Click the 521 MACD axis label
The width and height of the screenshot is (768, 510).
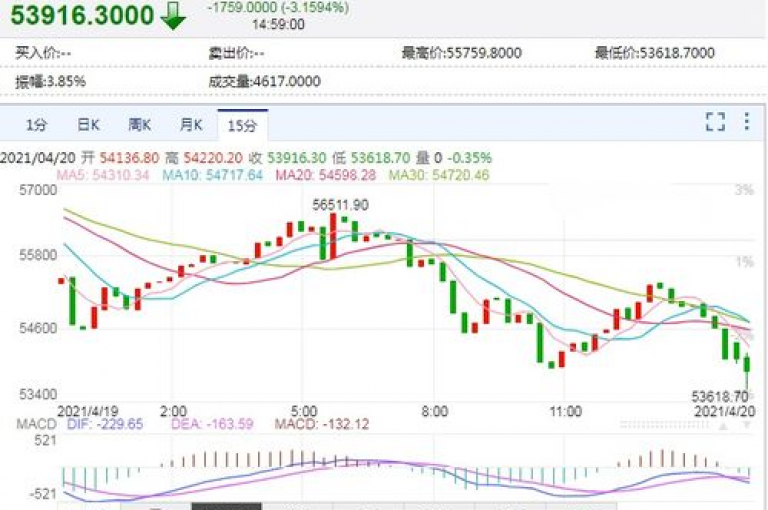(46, 440)
